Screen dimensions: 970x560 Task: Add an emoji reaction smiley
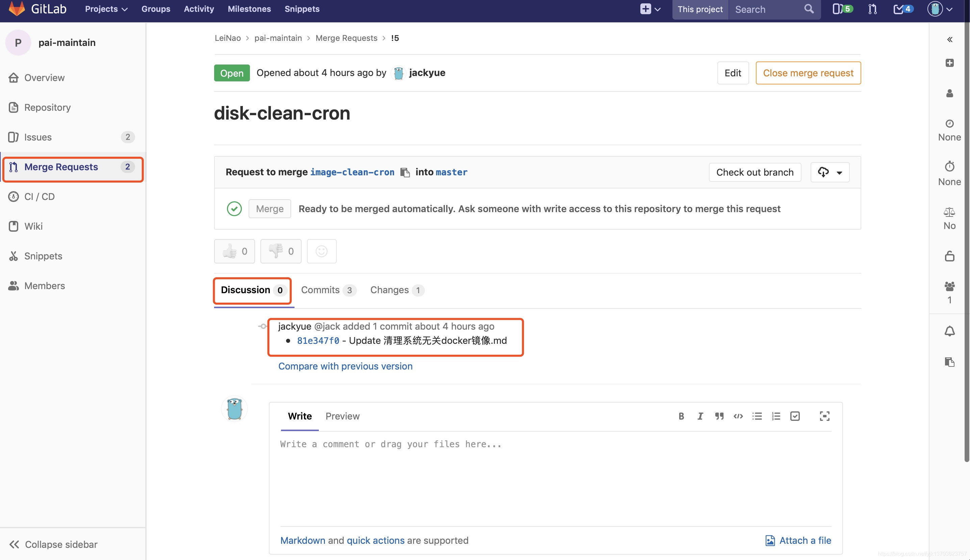(x=322, y=252)
